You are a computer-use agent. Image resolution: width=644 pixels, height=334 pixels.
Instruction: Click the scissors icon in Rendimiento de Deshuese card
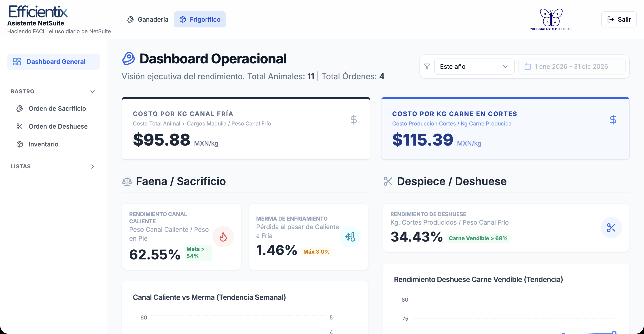tap(611, 228)
